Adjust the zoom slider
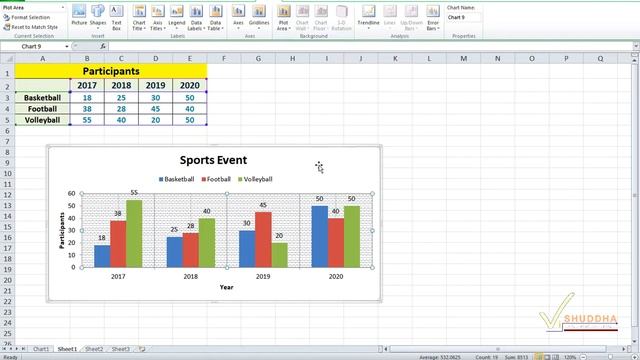Viewport: 640px width, 360px height. pyautogui.click(x=610, y=357)
